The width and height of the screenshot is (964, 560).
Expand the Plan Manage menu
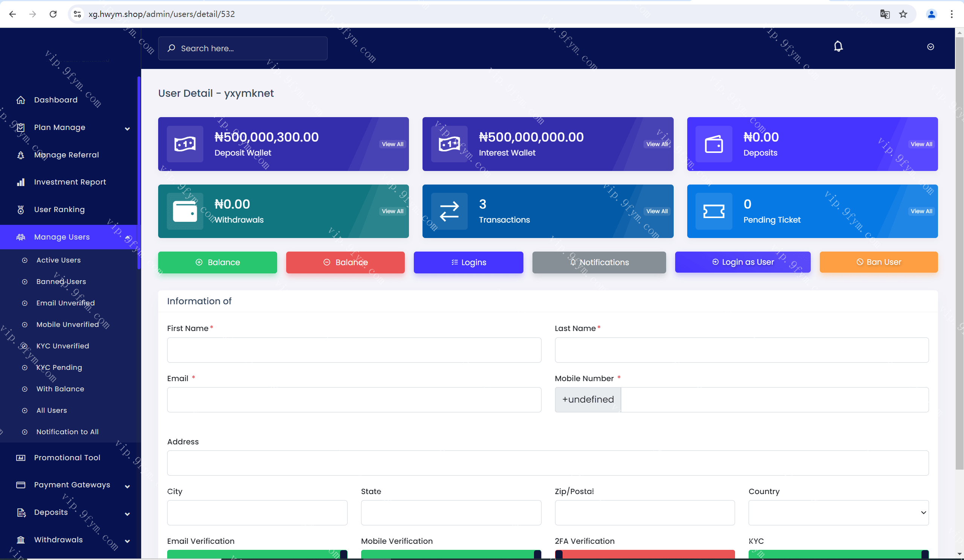coord(127,128)
